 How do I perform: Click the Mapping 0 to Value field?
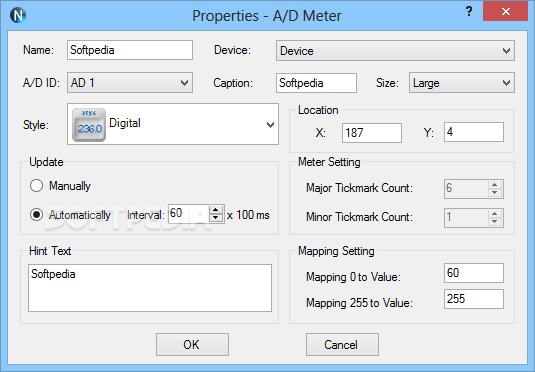click(474, 273)
